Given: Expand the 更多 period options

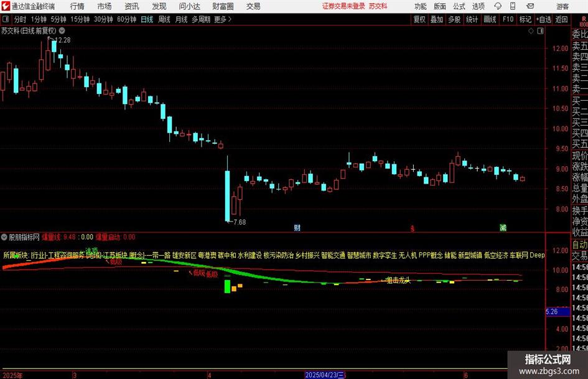Looking at the screenshot, I should tap(223, 19).
